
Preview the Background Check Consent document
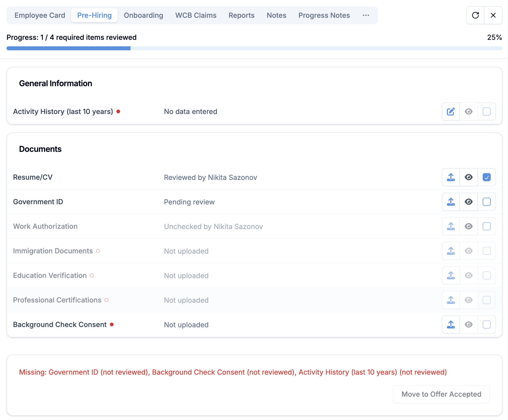[x=469, y=325]
